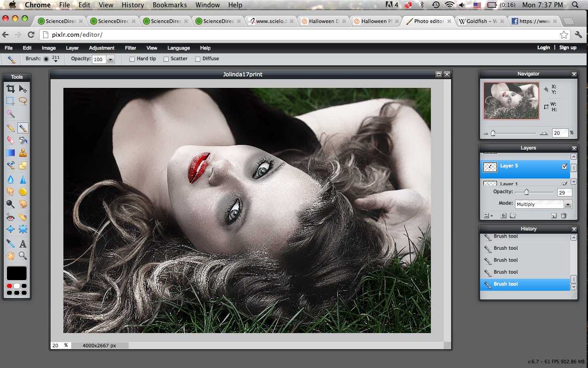
Task: Open the Language menu
Action: click(x=179, y=48)
